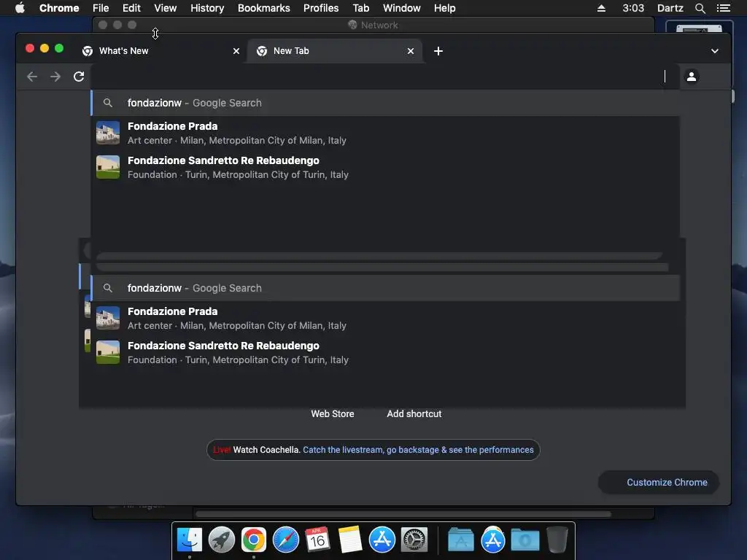Viewport: 747px width, 560px height.
Task: Click lower Fondazione Prada thumbnail image
Action: 108,318
